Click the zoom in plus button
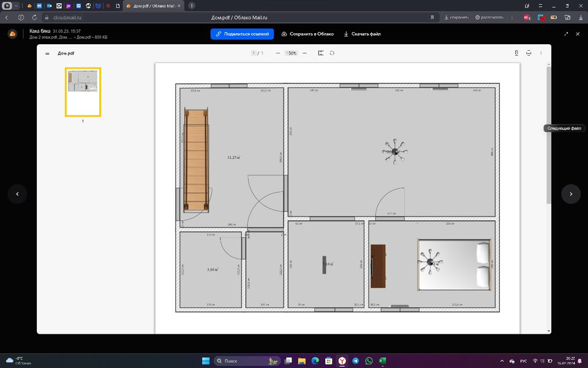This screenshot has width=588, height=368. tap(304, 53)
